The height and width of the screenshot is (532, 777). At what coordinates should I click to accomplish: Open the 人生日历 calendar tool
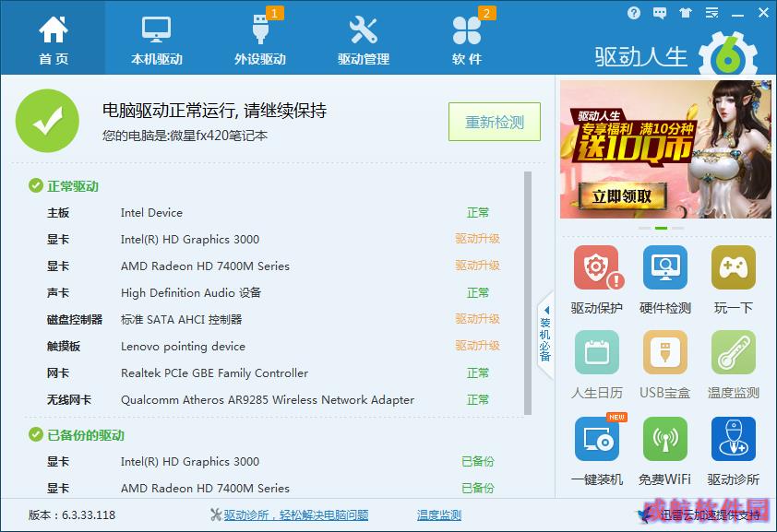click(597, 352)
